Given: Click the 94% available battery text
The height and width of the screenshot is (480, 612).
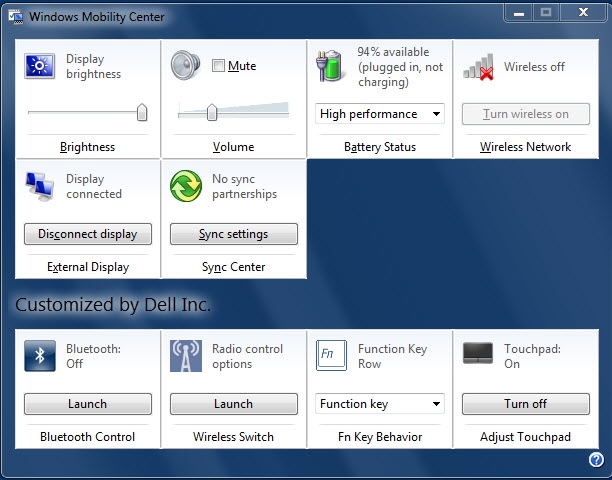Looking at the screenshot, I should (x=400, y=67).
